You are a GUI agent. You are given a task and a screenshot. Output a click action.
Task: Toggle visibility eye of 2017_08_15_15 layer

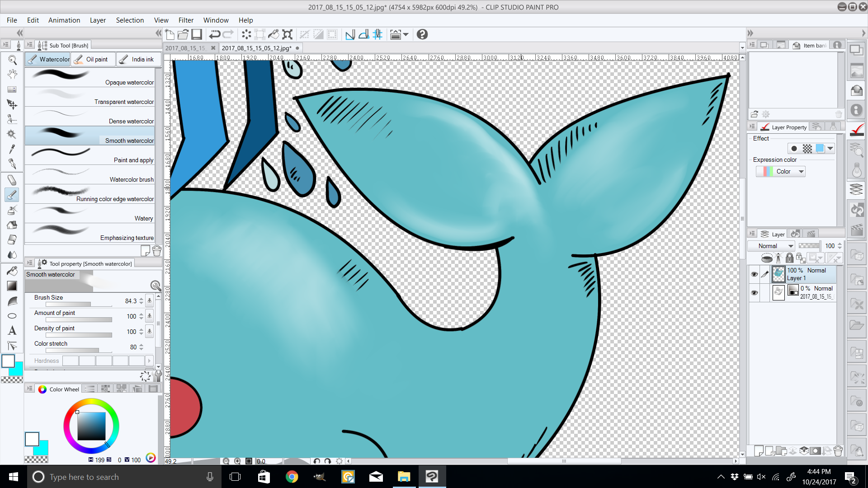coord(754,293)
